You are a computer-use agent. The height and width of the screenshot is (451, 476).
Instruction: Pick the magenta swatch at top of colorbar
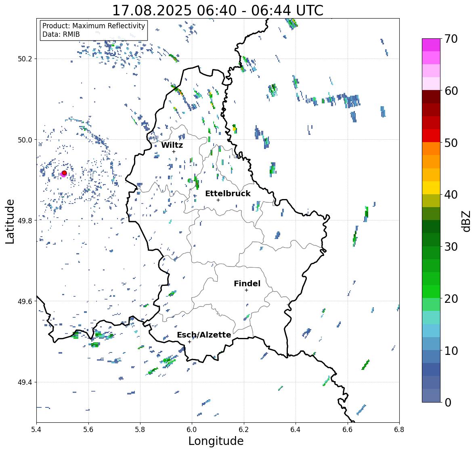click(x=431, y=45)
